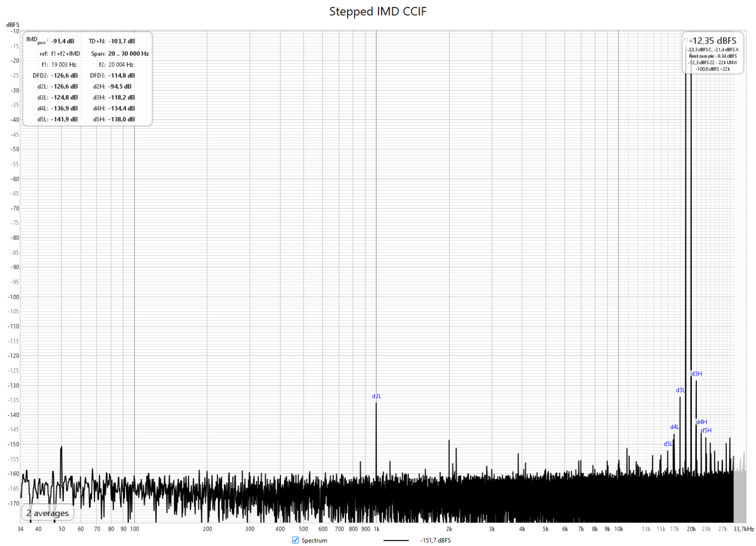Click the black Spectrum line swatch in legend
Screen dimensions: 756x546
click(396, 540)
